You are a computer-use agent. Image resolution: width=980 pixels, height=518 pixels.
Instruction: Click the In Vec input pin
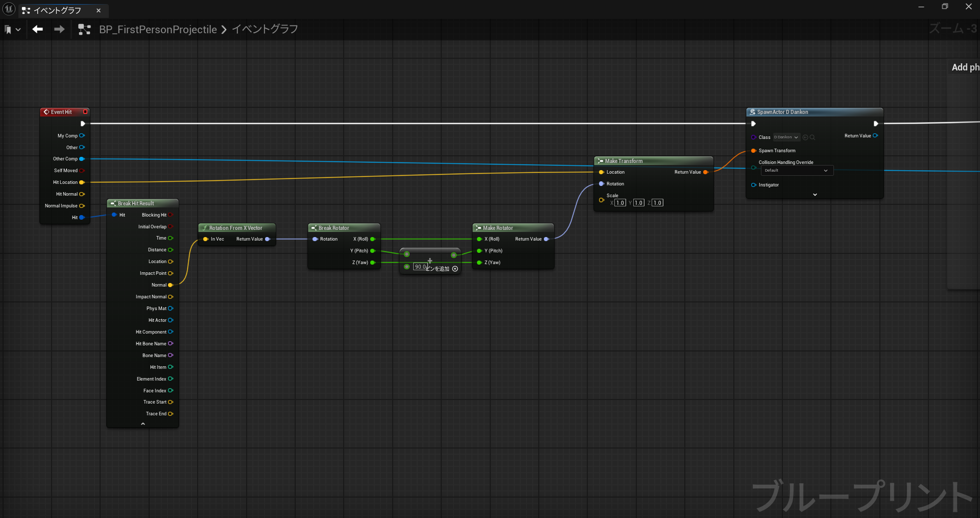pos(206,239)
